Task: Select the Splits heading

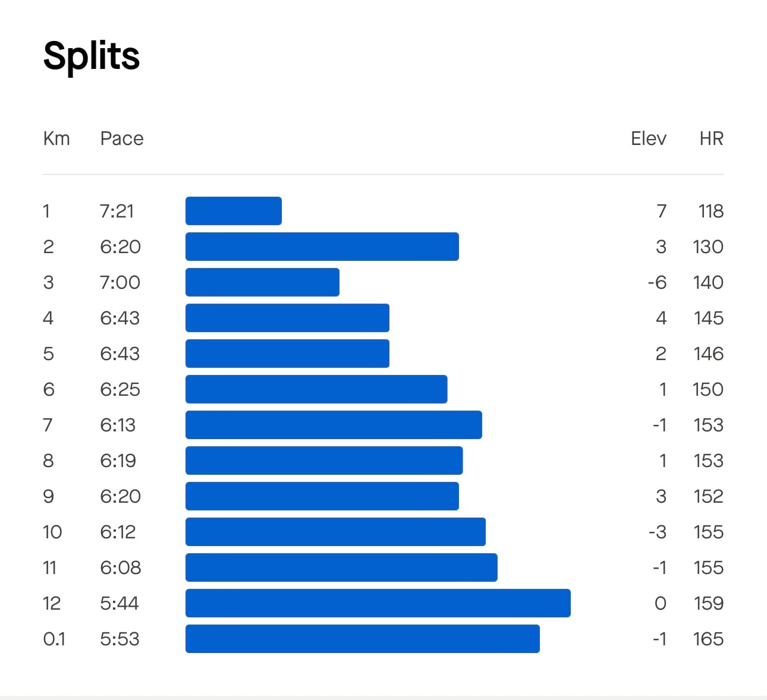Action: (92, 56)
